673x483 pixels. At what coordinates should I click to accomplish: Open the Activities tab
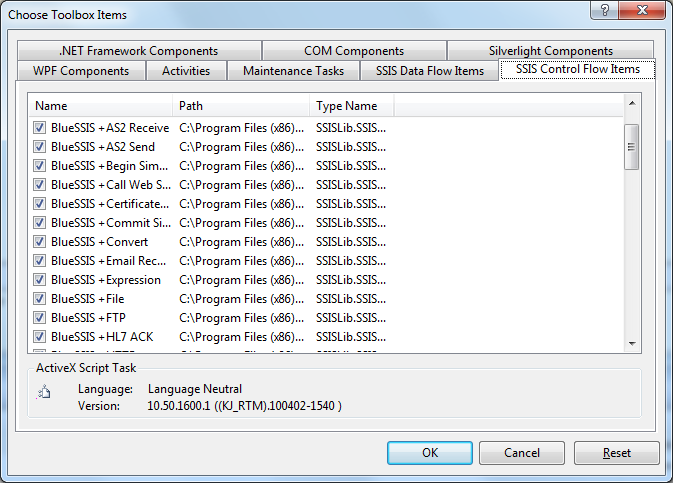click(x=186, y=71)
